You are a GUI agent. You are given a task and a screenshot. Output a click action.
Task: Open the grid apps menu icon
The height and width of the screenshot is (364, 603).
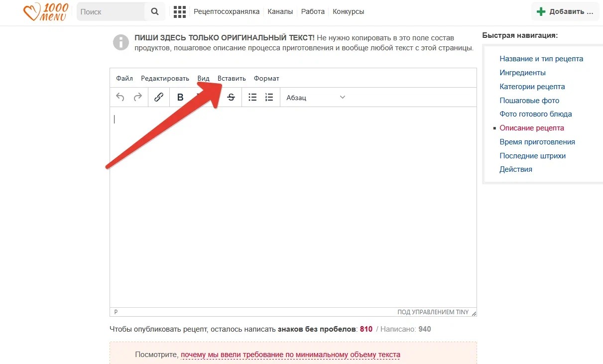(x=180, y=11)
